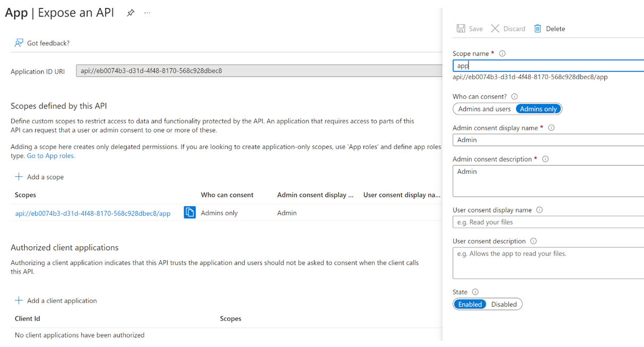Viewport: 644px width, 347px height.
Task: Click the Admins only cell in scope row
Action: pos(219,213)
